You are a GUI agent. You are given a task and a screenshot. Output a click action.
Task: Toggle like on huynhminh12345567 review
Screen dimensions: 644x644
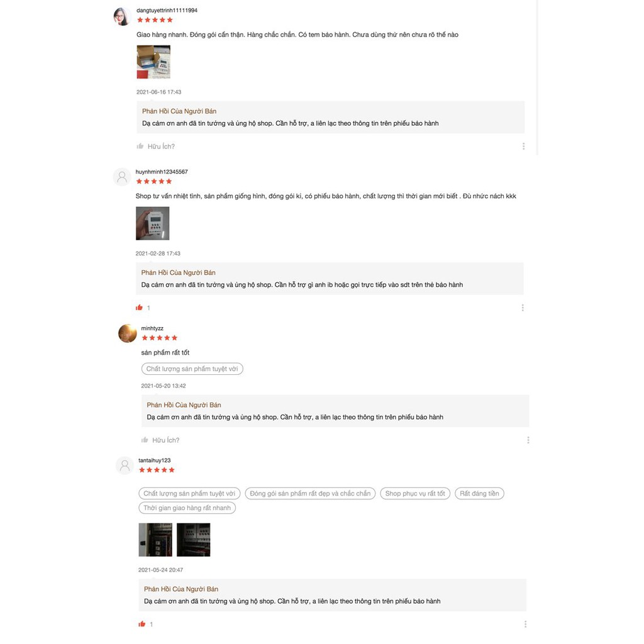click(x=139, y=308)
